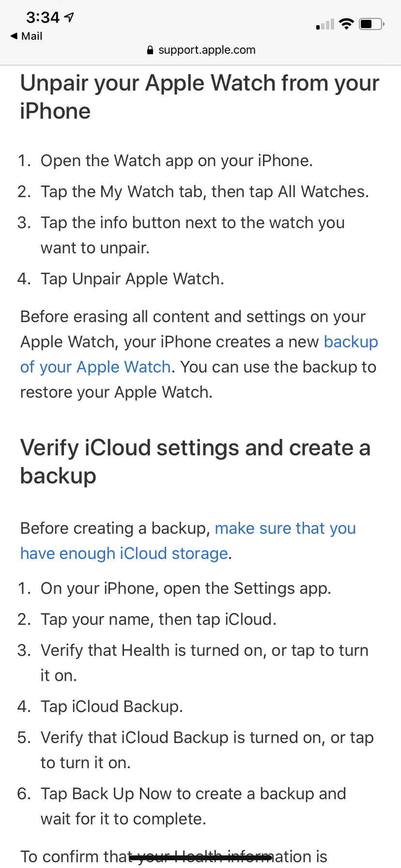Tap the clock showing 3:34
Screen dimensions: 401x868
(43, 17)
